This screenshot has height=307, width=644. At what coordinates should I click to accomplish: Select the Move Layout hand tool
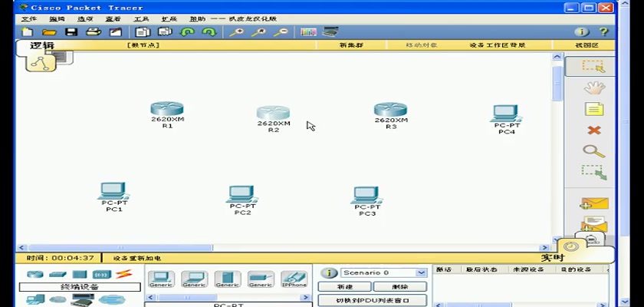[593, 87]
